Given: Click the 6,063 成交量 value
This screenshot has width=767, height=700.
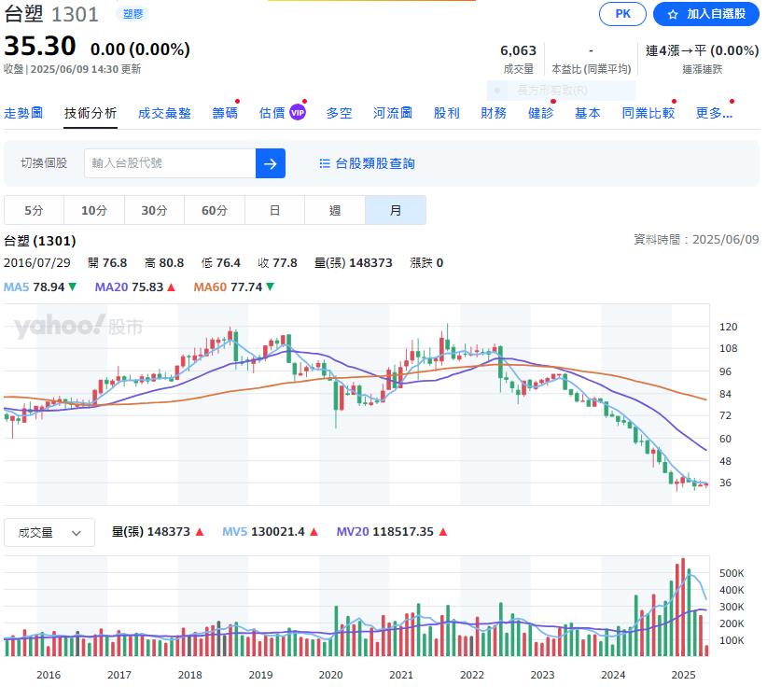Looking at the screenshot, I should 518,51.
